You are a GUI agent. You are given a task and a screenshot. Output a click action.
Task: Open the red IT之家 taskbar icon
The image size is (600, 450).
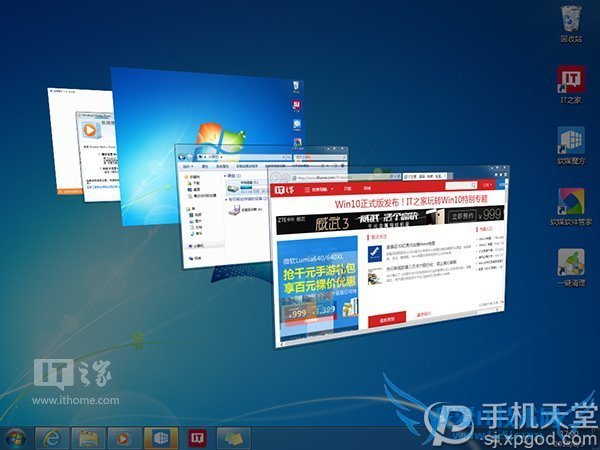tap(197, 439)
